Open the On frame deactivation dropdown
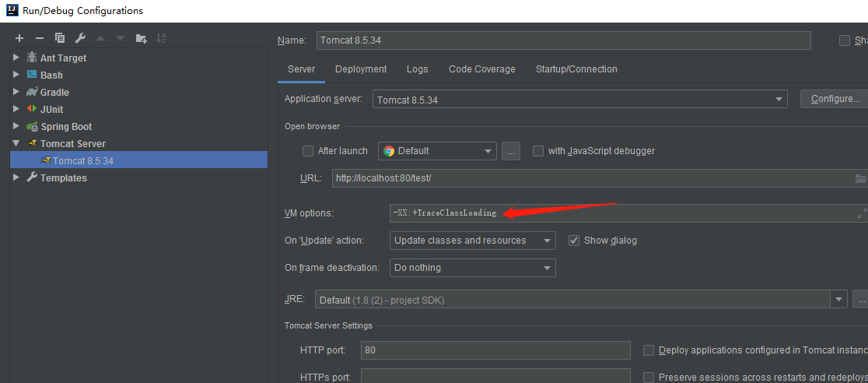Screen dimensions: 868x383 pos(471,268)
